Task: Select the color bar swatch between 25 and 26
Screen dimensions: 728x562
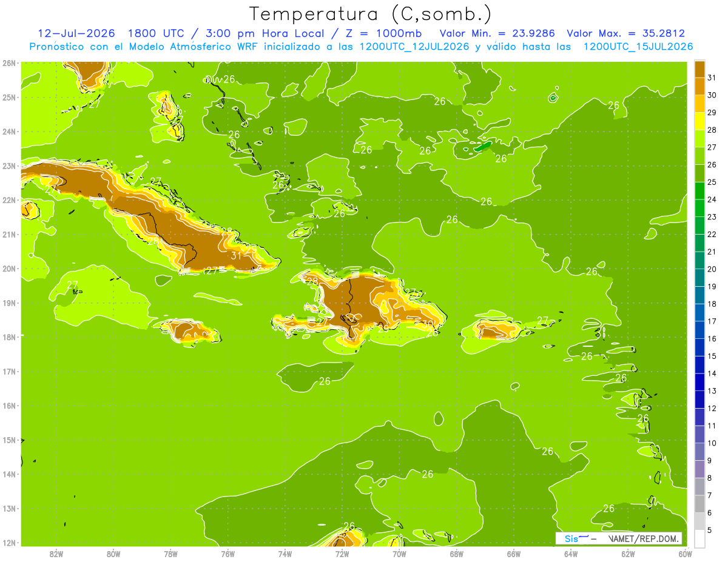Action: pos(699,173)
